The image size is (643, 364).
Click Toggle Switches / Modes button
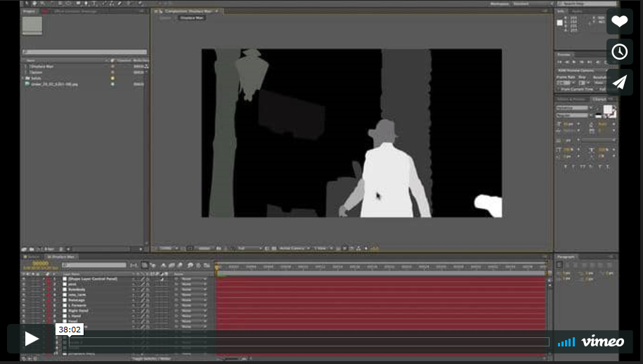(x=151, y=358)
